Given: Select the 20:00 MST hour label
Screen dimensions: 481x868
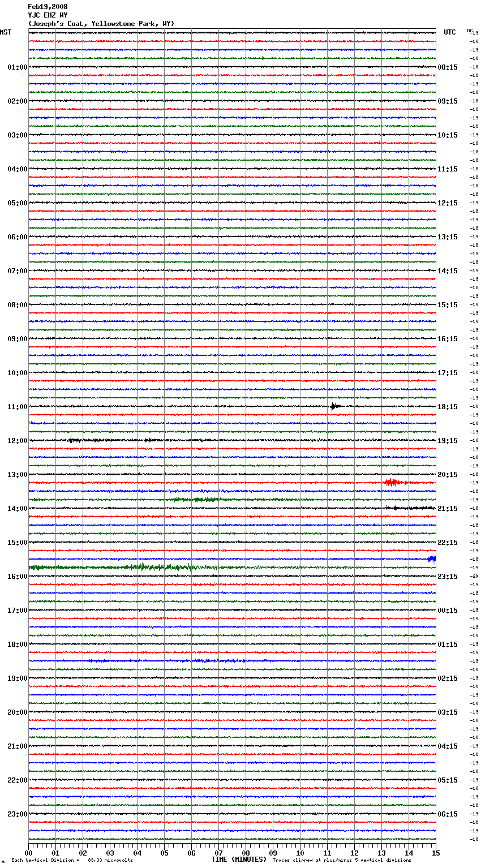Looking at the screenshot, I should (x=18, y=712).
